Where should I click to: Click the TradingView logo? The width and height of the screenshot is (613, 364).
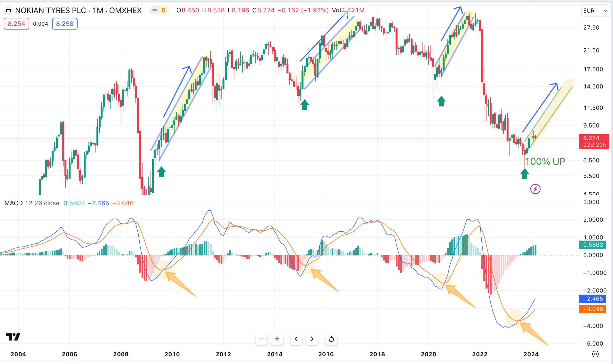pos(13,337)
